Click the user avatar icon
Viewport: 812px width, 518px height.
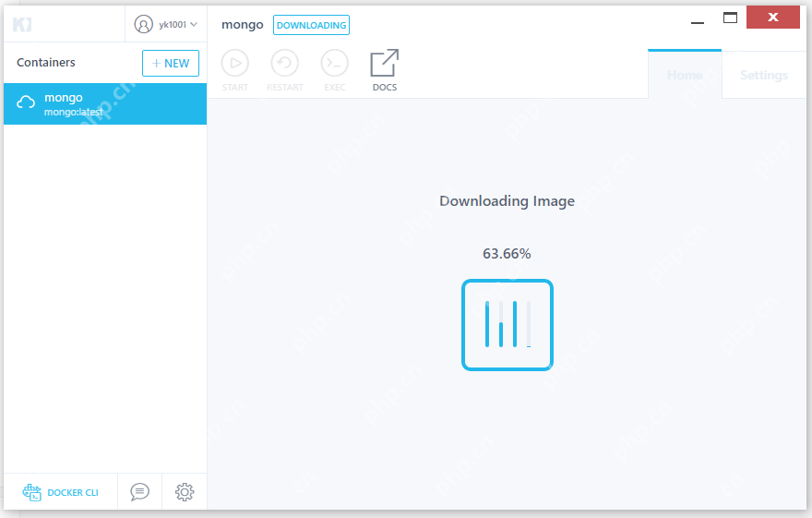[x=143, y=24]
